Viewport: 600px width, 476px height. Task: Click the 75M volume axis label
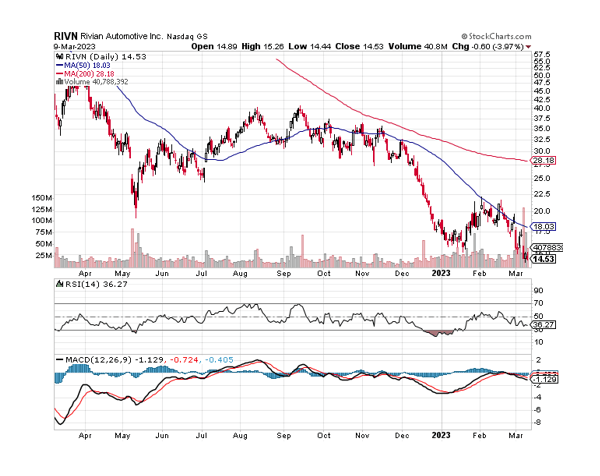pos(44,232)
